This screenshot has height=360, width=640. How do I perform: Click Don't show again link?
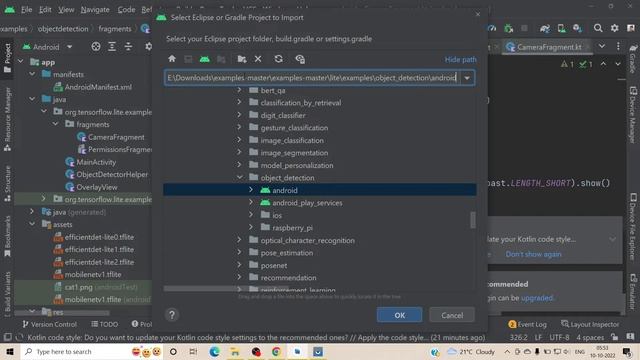tap(533, 254)
